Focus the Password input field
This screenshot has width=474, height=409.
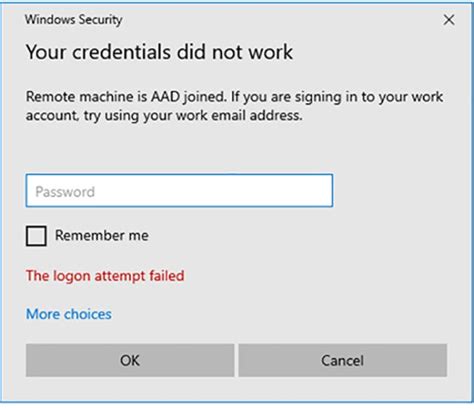(x=179, y=191)
